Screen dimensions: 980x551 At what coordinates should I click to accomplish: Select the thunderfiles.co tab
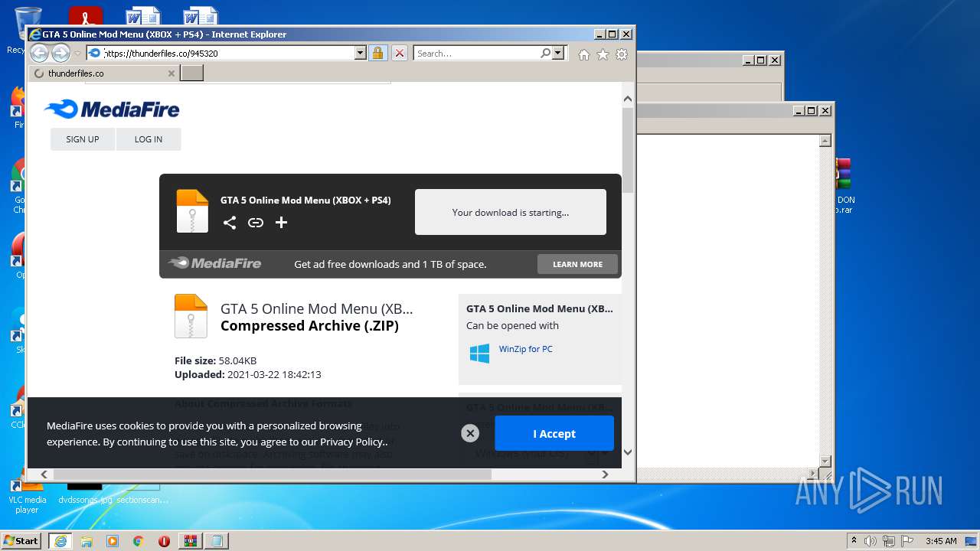[x=104, y=73]
